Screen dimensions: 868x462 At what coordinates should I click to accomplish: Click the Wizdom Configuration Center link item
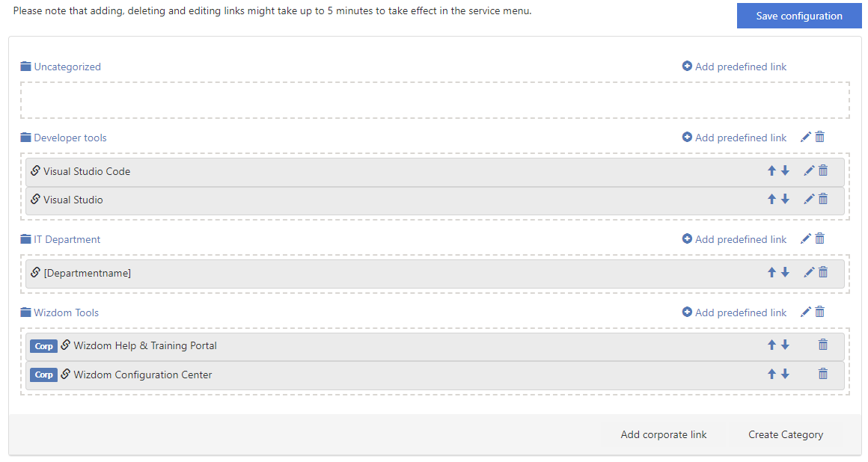142,375
